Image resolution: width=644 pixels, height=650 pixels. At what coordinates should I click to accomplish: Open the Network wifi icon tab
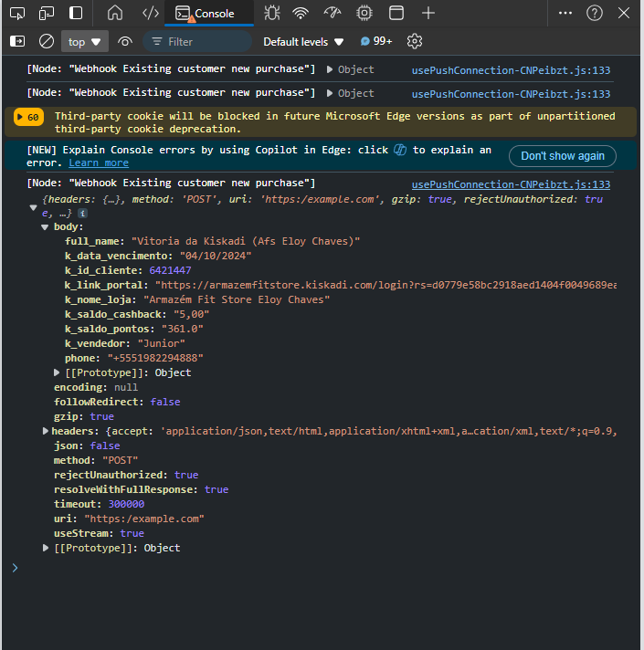[301, 14]
